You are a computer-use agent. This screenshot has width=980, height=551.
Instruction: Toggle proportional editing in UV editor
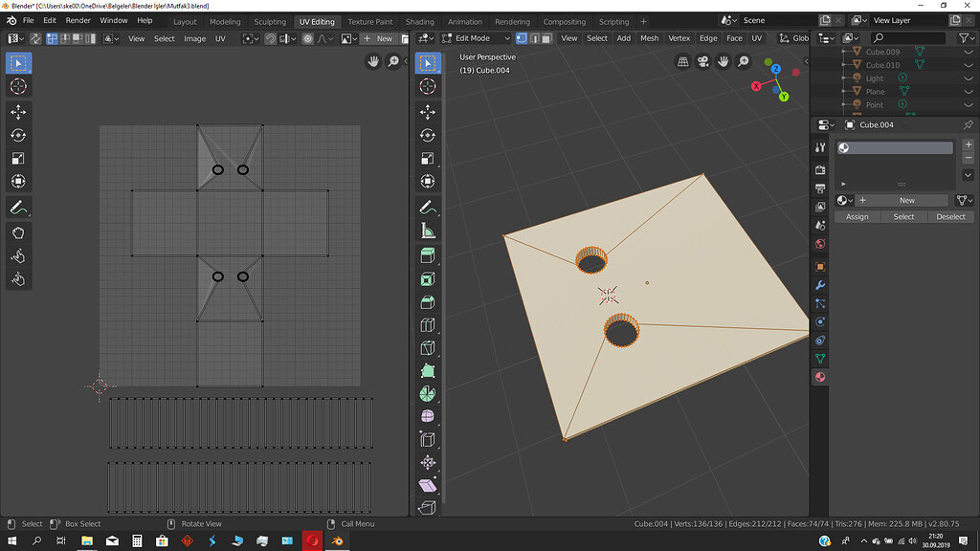[x=307, y=38]
